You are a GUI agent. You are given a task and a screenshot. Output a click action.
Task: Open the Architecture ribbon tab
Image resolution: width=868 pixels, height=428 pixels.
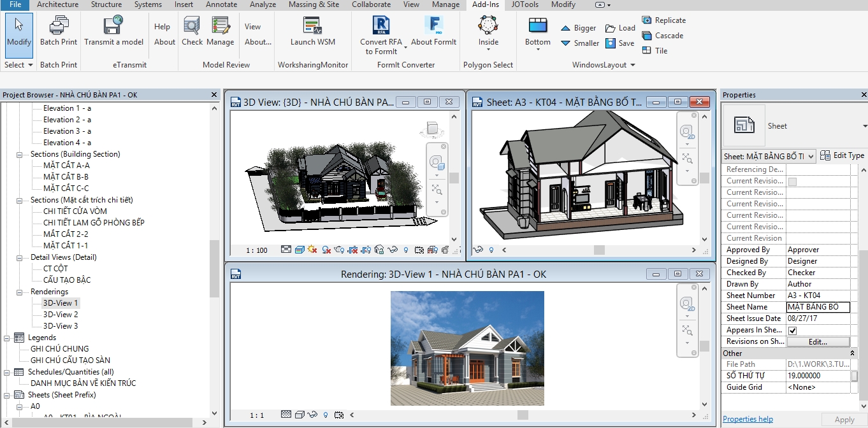[57, 4]
